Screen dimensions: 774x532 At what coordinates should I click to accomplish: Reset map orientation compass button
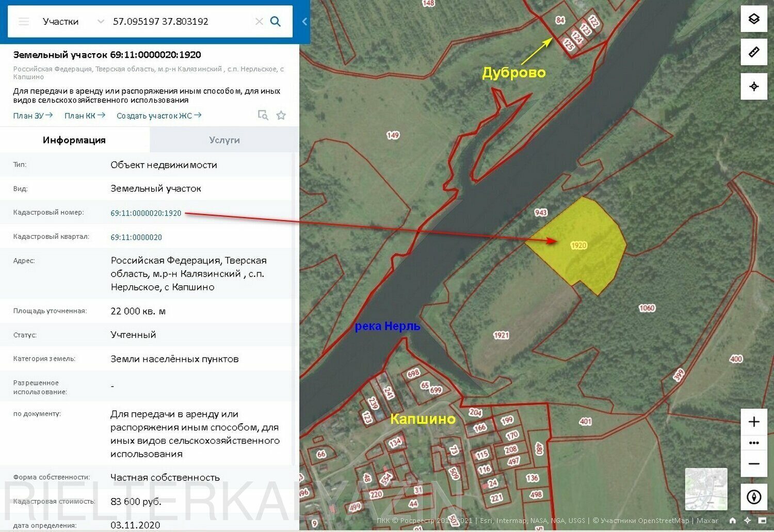click(x=754, y=497)
